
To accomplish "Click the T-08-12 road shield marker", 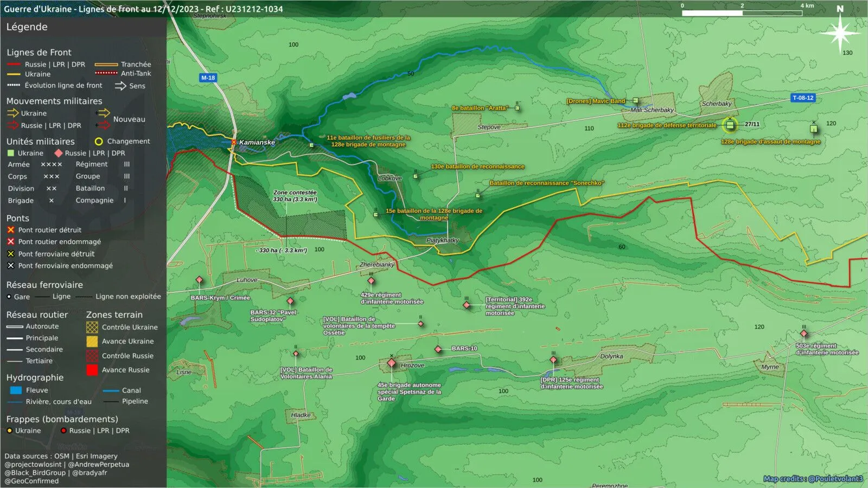I will point(803,98).
